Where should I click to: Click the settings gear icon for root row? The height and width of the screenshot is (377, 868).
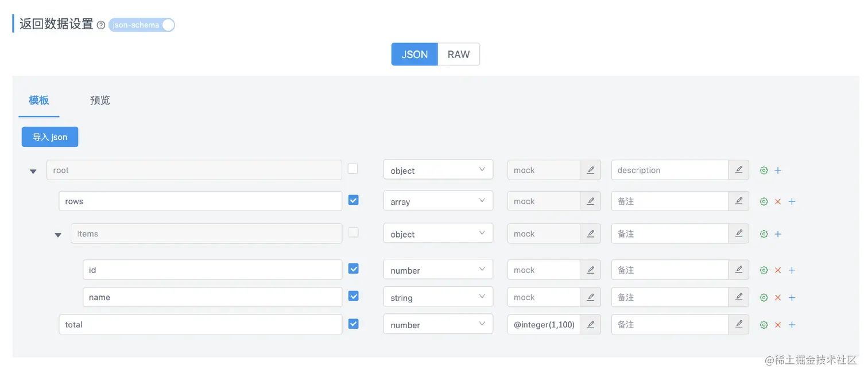click(x=764, y=170)
